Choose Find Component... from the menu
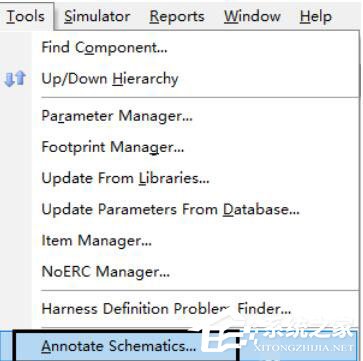 pos(104,48)
